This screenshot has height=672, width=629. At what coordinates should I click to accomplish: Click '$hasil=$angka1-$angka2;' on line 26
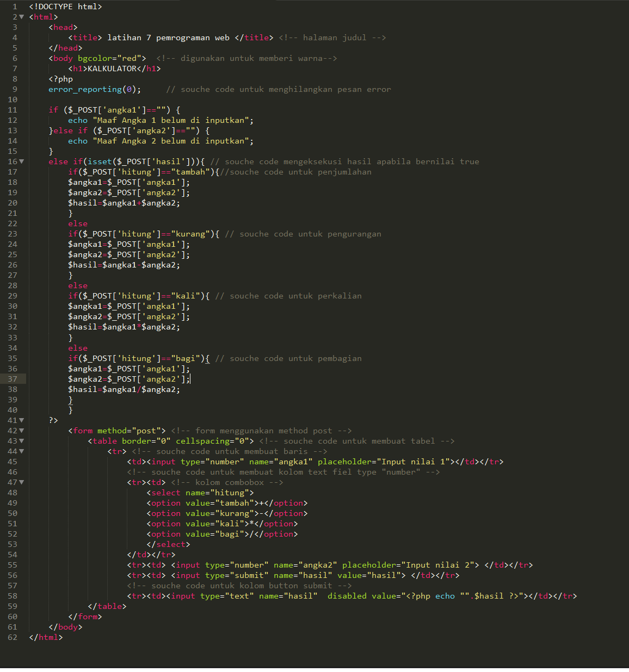(124, 265)
